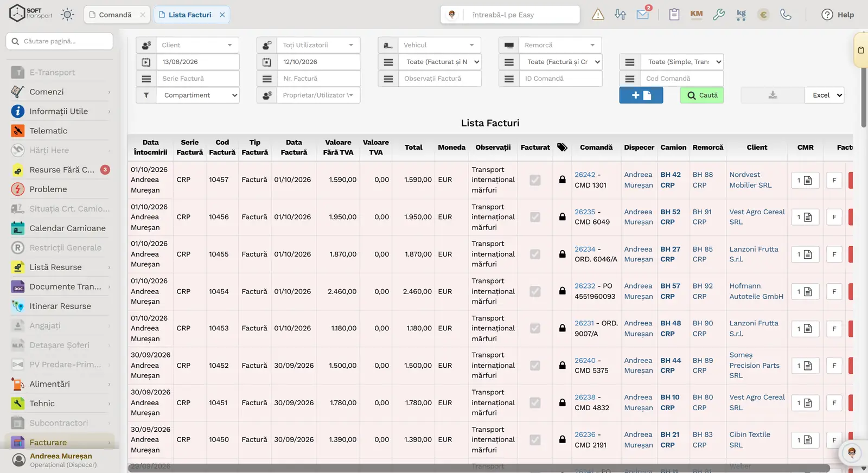Screen dimensions: 868x473
Task: Toggle Facturat checkbox for invoice 10454
Action: pyautogui.click(x=535, y=291)
